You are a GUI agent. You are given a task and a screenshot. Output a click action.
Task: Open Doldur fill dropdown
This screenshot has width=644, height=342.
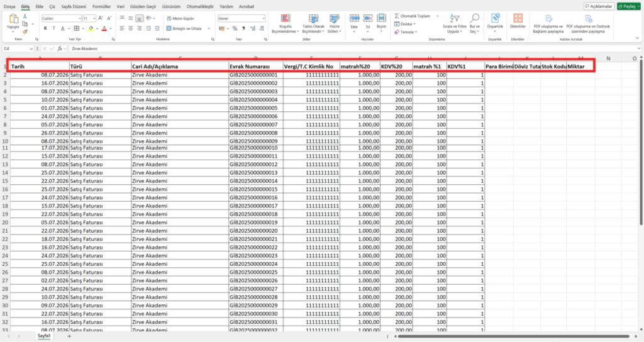[x=405, y=24]
